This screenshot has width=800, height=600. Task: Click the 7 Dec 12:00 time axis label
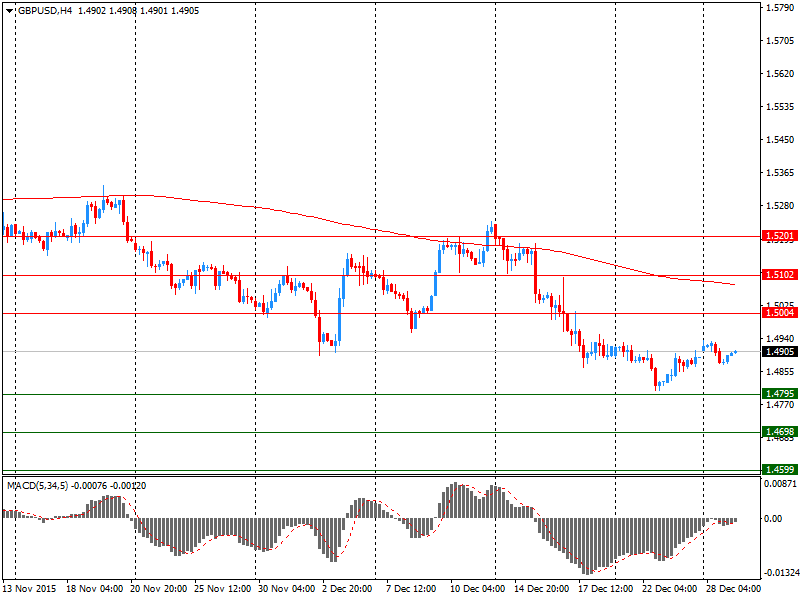click(x=411, y=589)
